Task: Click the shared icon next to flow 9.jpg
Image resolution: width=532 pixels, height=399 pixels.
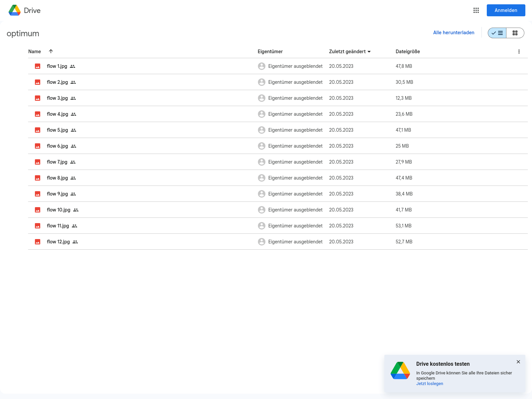Action: 73,194
